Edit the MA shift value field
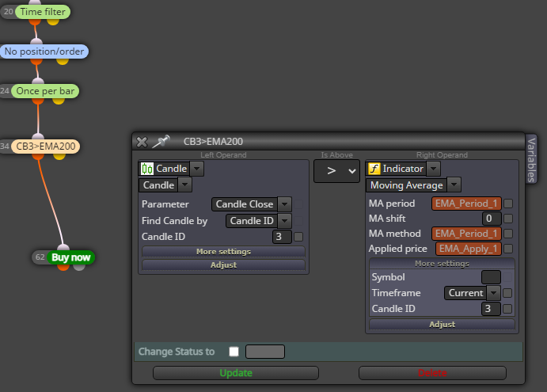This screenshot has width=547, height=392. tap(492, 219)
